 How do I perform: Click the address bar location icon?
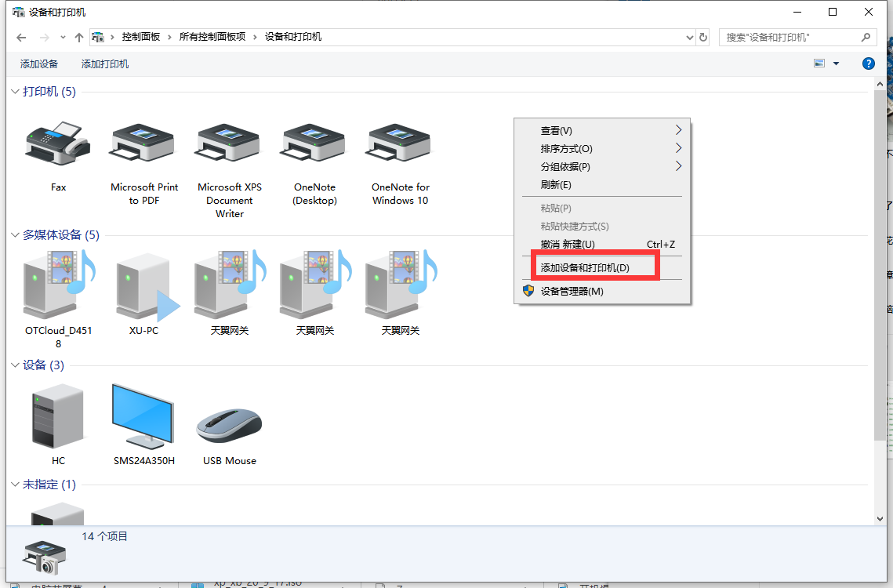[98, 37]
